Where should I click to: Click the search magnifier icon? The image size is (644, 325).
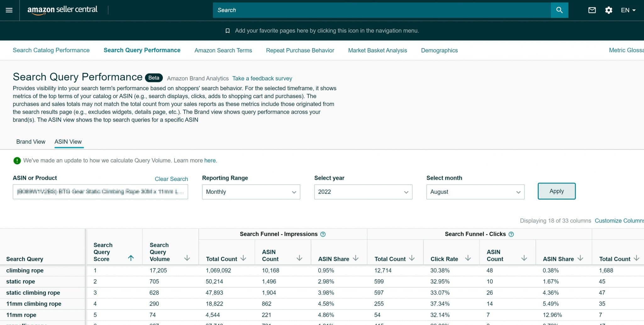pos(559,10)
